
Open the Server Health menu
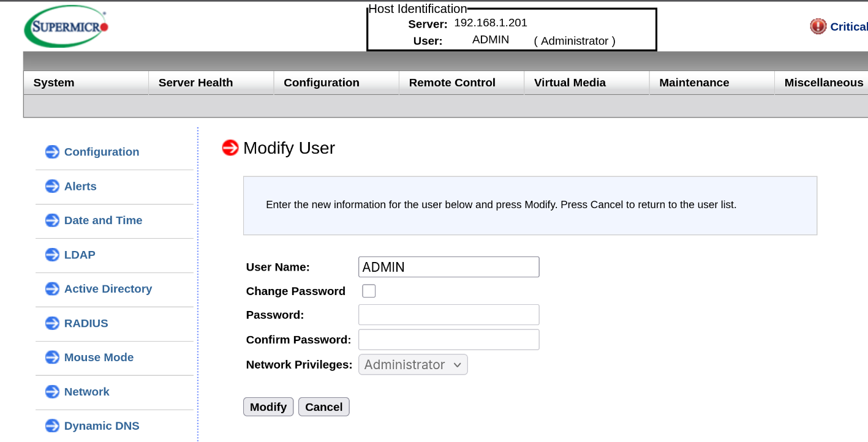[195, 83]
